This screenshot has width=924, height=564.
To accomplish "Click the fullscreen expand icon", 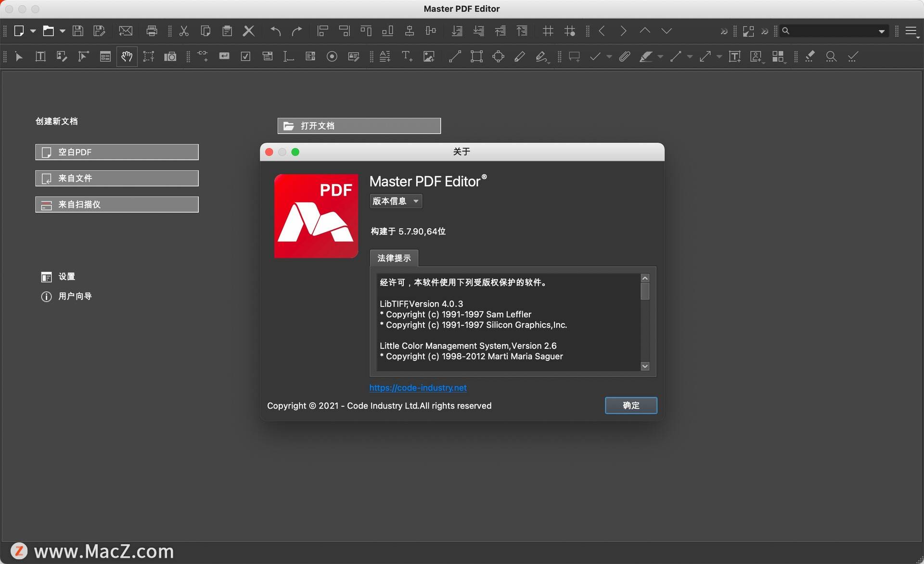I will click(748, 31).
